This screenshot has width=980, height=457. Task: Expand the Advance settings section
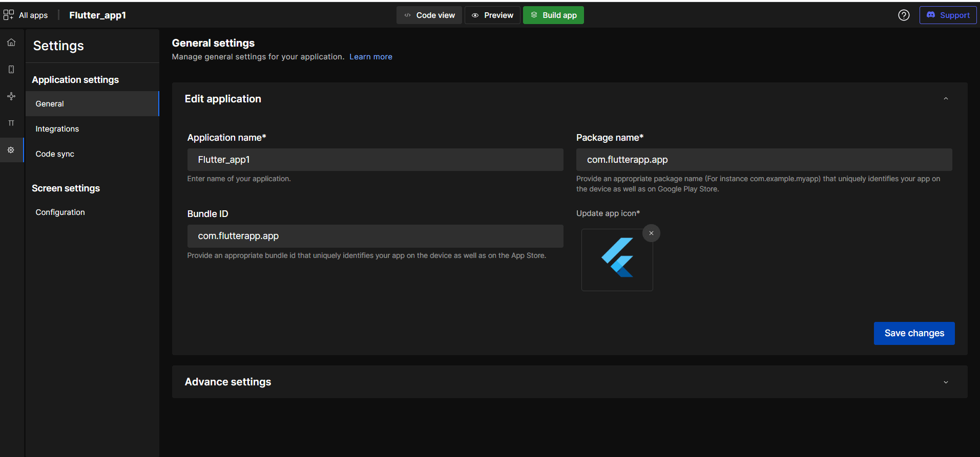(x=946, y=382)
